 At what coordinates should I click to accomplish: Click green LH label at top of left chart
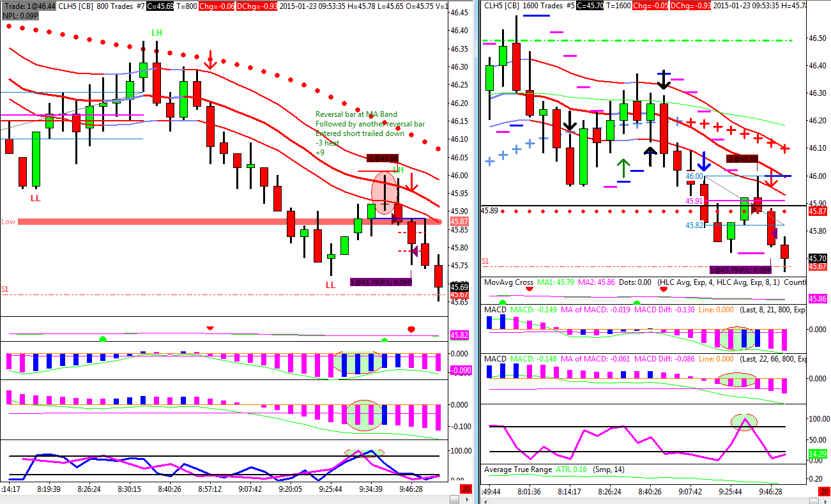[156, 32]
